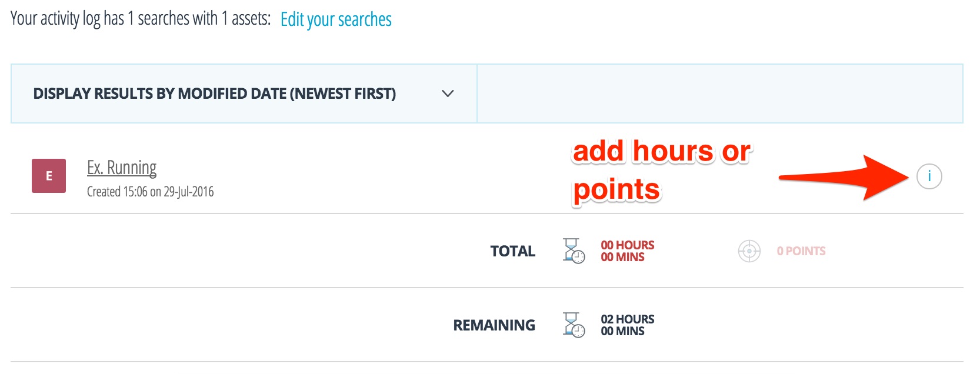Open the Edit your searches link
980x374 pixels.
click(336, 19)
